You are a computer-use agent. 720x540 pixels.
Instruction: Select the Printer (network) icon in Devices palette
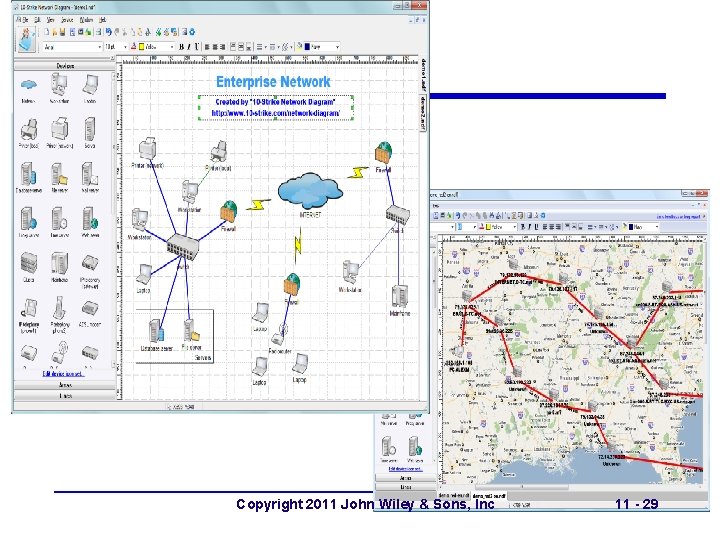click(x=60, y=129)
